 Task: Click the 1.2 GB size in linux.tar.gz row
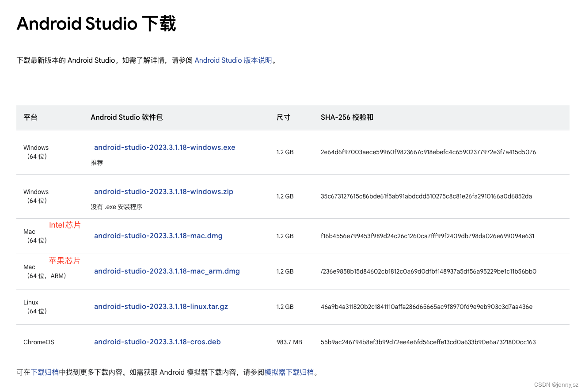(x=285, y=307)
